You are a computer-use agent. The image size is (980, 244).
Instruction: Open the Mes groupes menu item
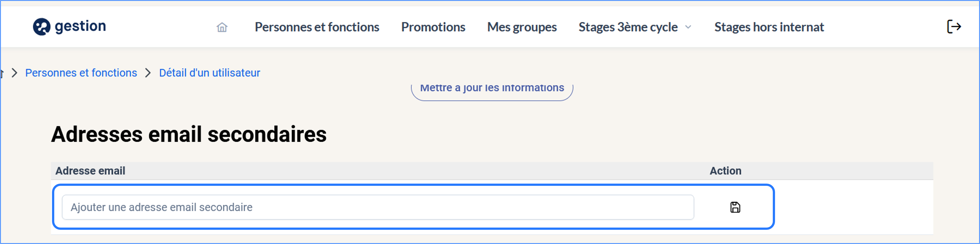pyautogui.click(x=522, y=27)
